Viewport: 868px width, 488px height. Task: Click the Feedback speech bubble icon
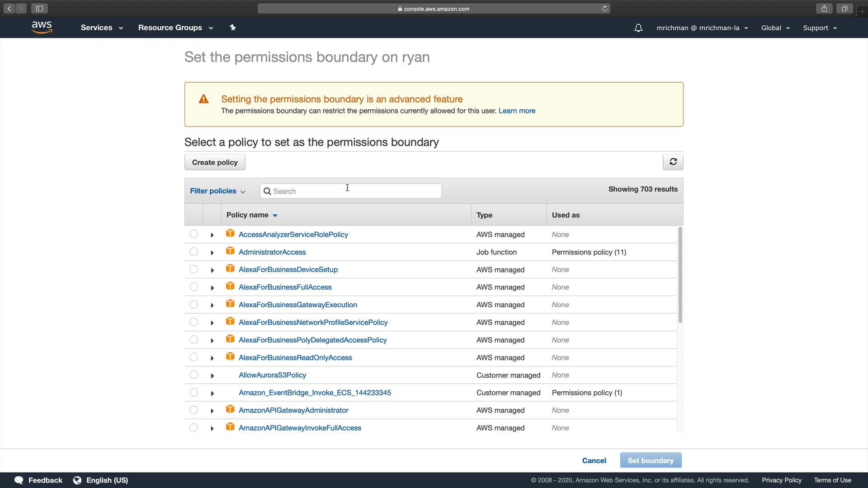[x=19, y=480]
